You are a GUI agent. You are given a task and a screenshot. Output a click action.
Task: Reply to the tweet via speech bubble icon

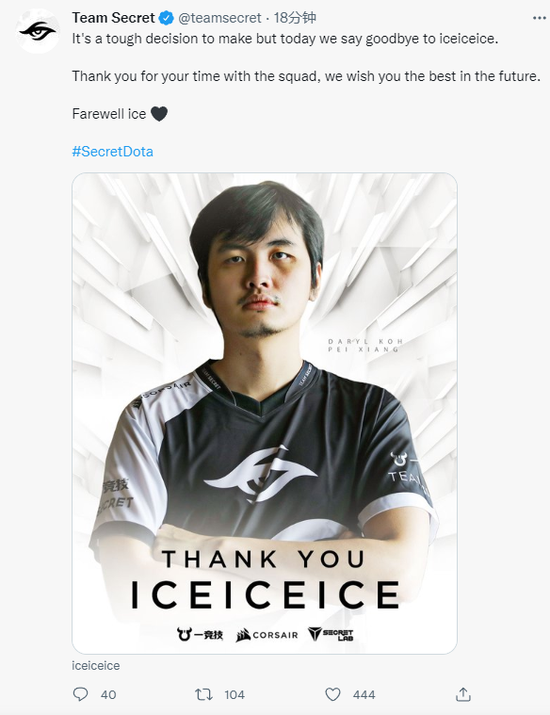[81, 694]
